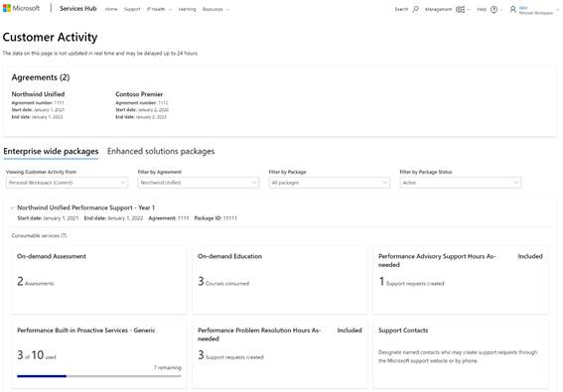Expand the Resources menu
Viewport: 563px width, 392px height.
point(215,9)
